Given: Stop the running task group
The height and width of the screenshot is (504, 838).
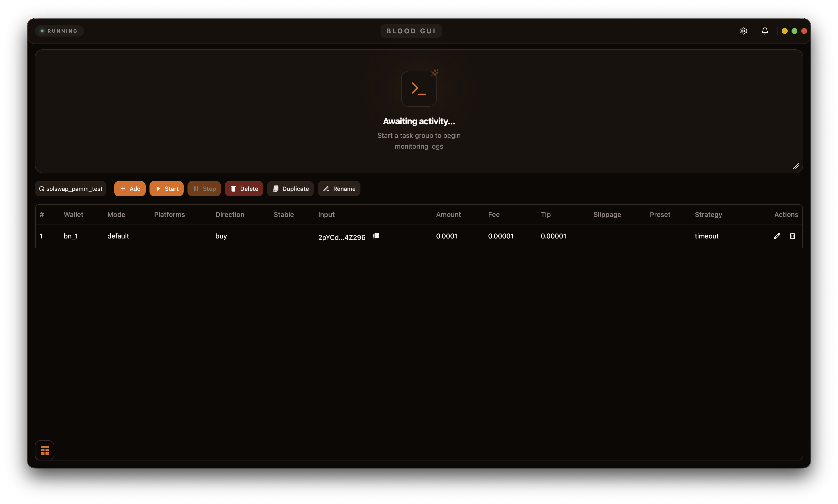Looking at the screenshot, I should coord(204,189).
